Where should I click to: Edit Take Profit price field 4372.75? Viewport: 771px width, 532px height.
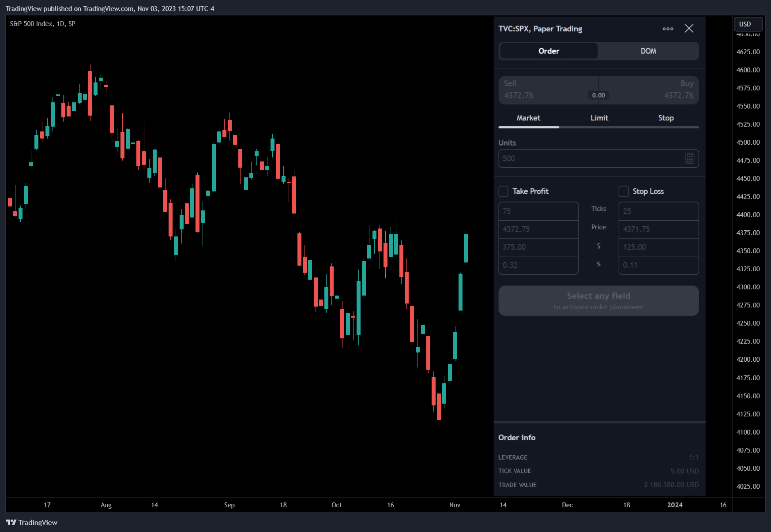(538, 229)
